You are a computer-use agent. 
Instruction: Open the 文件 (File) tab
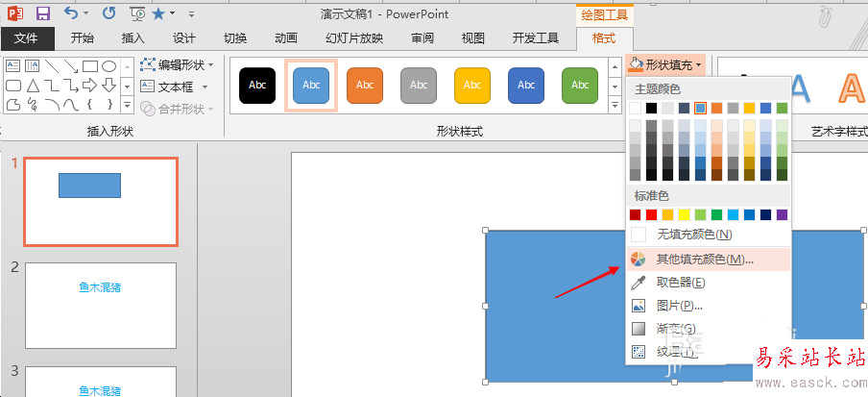(x=27, y=38)
